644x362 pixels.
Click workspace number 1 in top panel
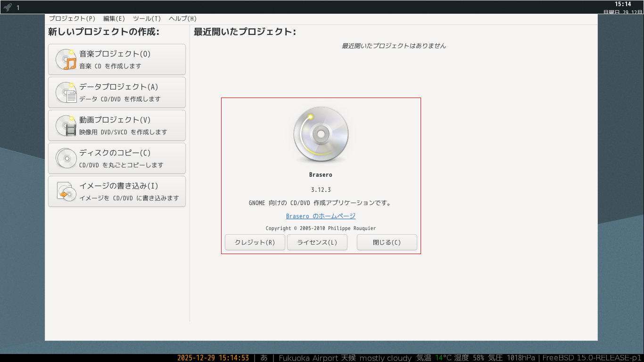(x=18, y=8)
